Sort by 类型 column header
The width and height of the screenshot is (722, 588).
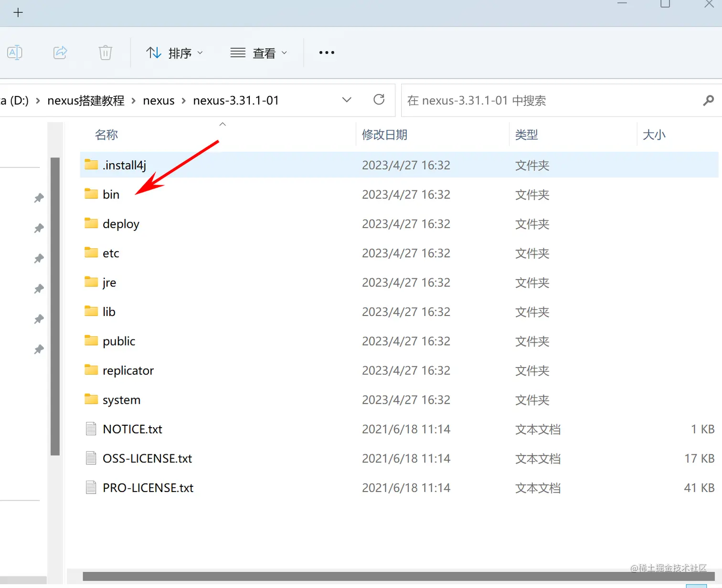tap(527, 135)
